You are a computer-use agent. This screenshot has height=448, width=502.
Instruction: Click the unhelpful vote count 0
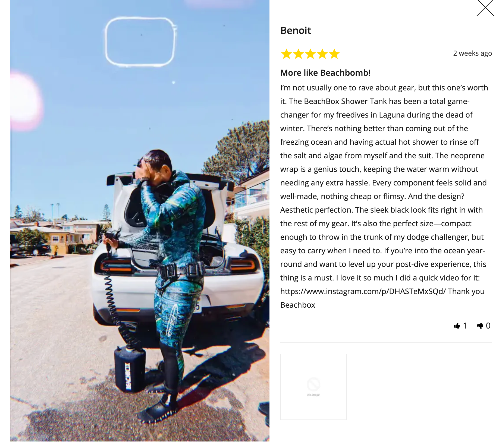[488, 326]
